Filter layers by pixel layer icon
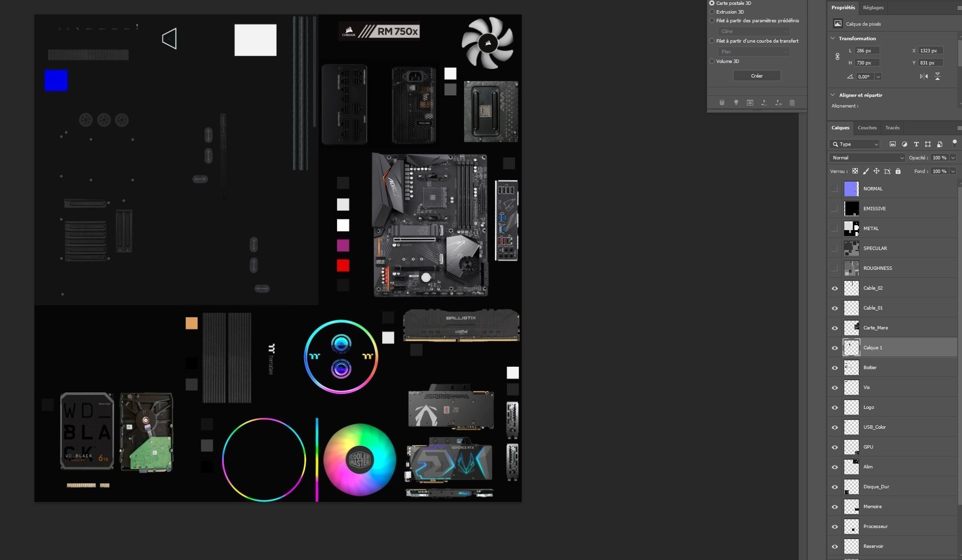The width and height of the screenshot is (962, 560). pos(892,144)
